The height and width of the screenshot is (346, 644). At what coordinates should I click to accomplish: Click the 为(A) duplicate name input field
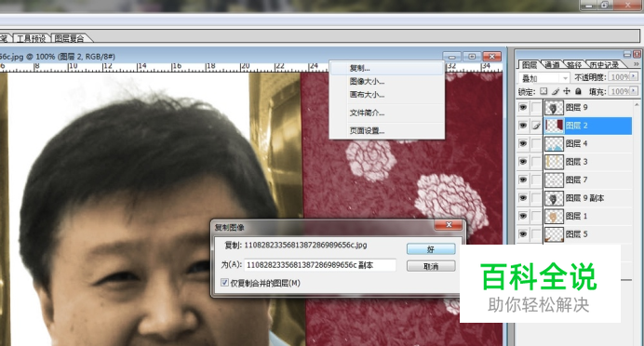[x=320, y=265]
